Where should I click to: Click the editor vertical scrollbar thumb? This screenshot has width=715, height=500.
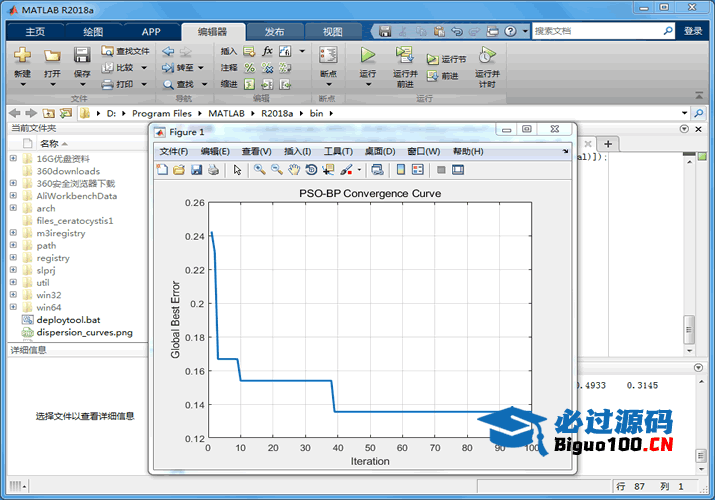click(x=689, y=329)
